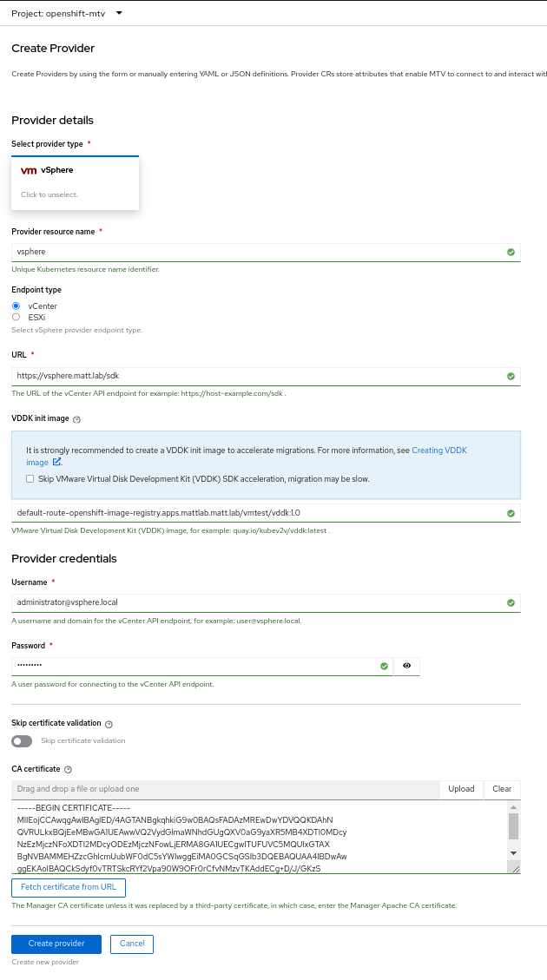547x980 pixels.
Task: Click the green check icon in the Username field
Action: point(511,603)
